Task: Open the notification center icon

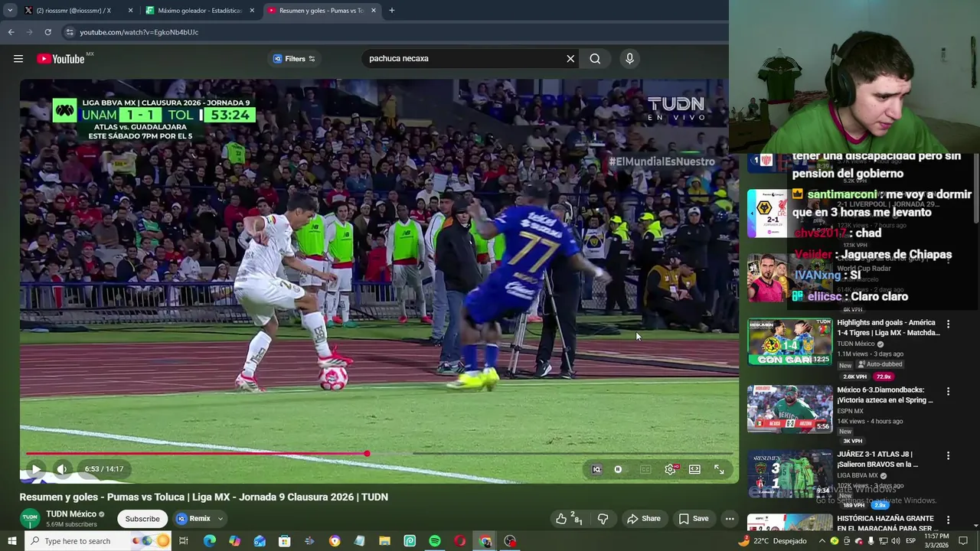Action: (963, 541)
